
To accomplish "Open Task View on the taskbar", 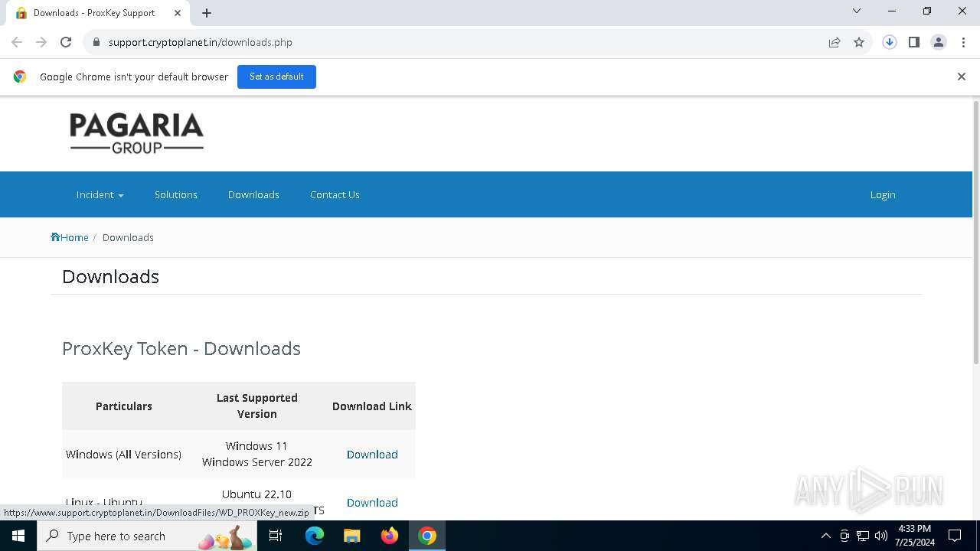I will pos(276,536).
